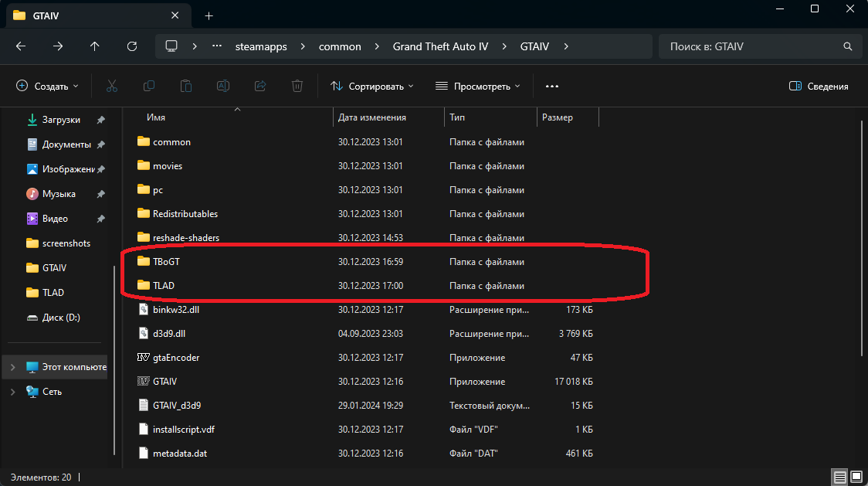Select the d3d9.dll file icon
This screenshot has height=486, width=868.
click(x=144, y=333)
